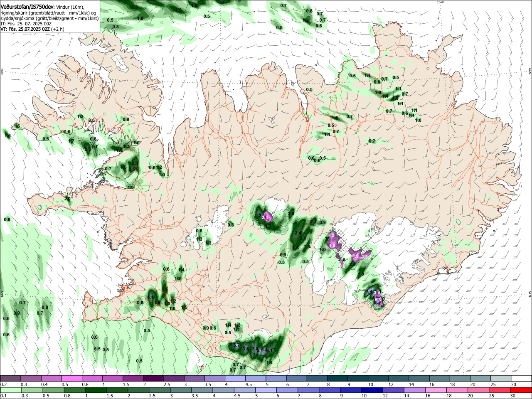Click the pale green swatch starting at 0.1
The image size is (532, 399).
click(10, 390)
